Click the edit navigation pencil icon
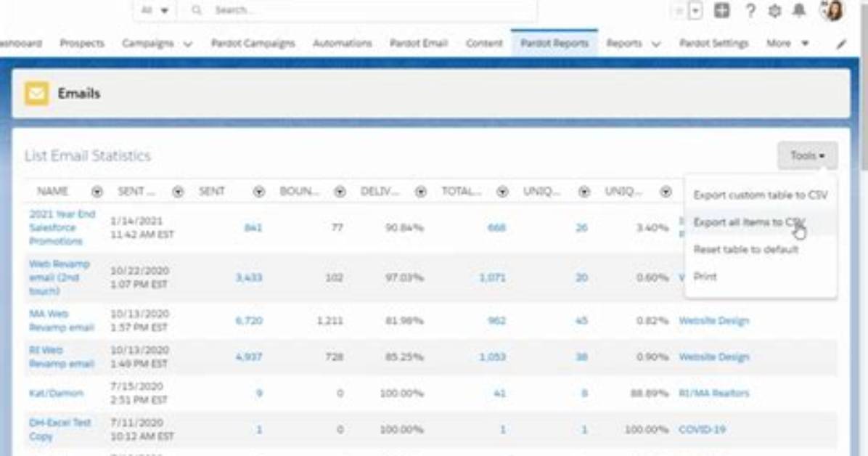This screenshot has width=868, height=456. pyautogui.click(x=841, y=44)
